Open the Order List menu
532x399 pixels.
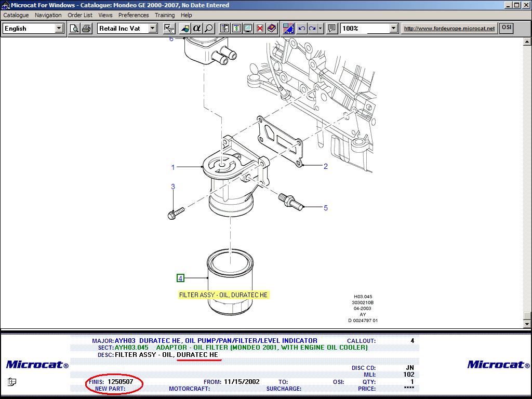80,15
